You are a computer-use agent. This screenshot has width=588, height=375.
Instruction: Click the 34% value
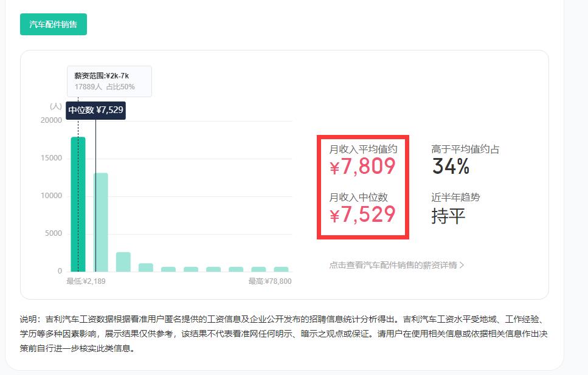coord(451,166)
